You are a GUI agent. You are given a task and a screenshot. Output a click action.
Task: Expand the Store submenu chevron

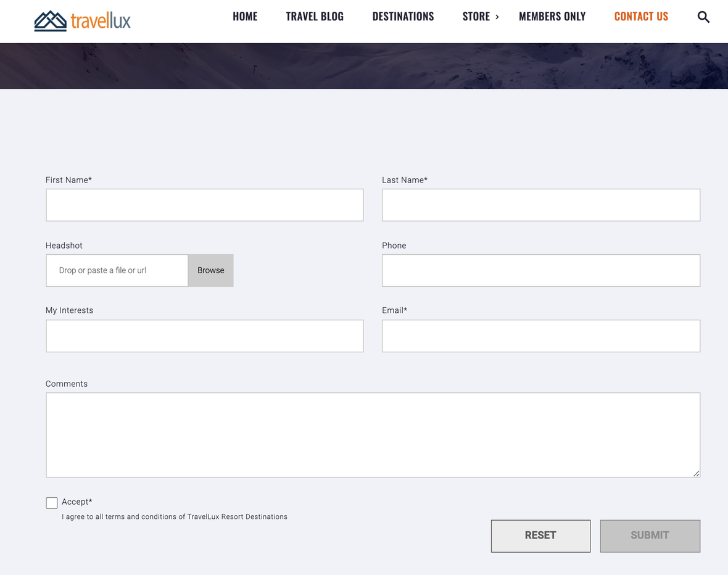click(497, 17)
